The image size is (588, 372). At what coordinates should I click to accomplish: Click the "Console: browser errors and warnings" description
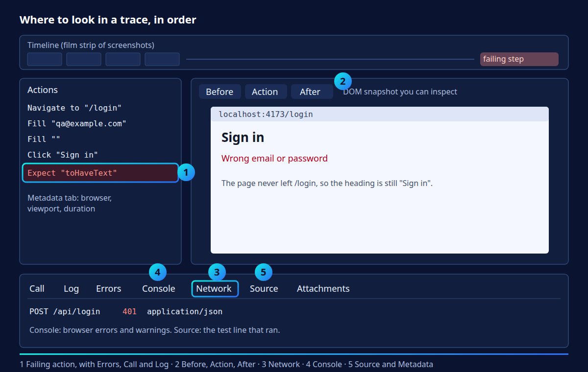tap(154, 330)
